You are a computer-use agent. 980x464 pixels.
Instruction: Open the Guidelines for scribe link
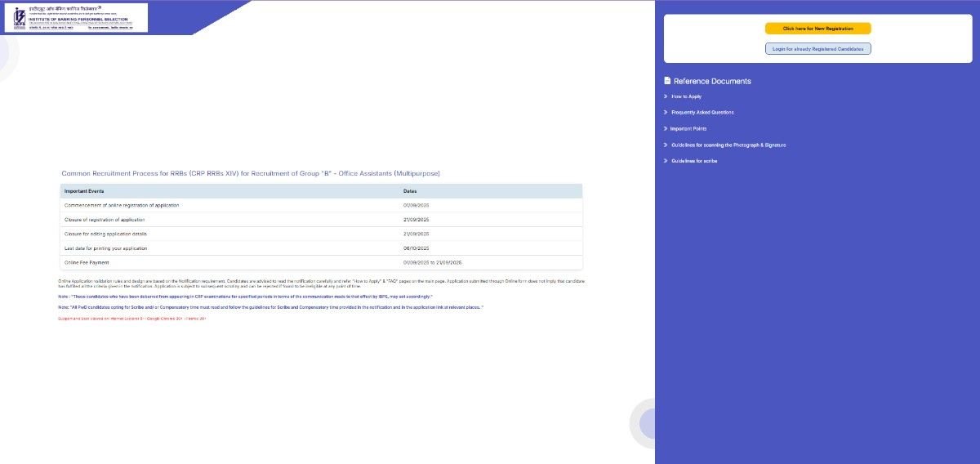click(x=694, y=161)
